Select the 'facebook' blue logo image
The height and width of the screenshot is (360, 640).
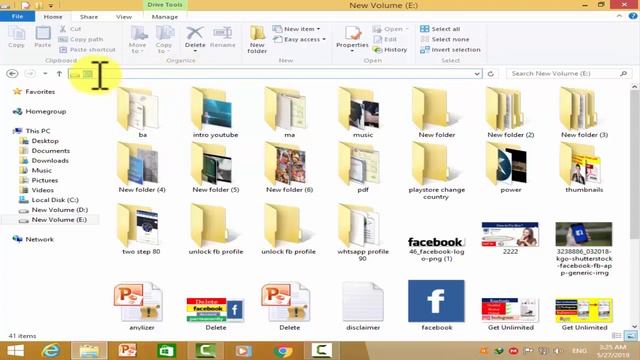436,305
